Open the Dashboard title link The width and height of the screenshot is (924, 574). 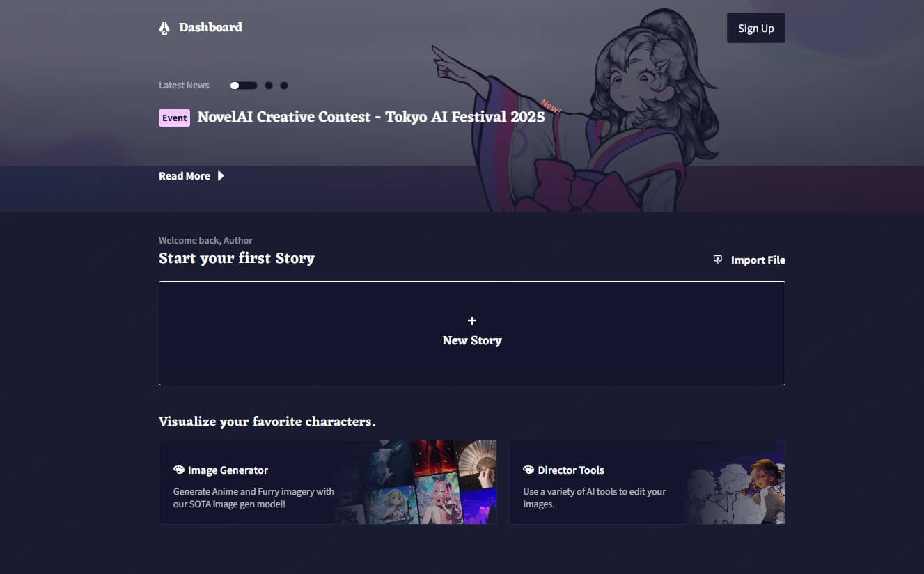point(210,27)
